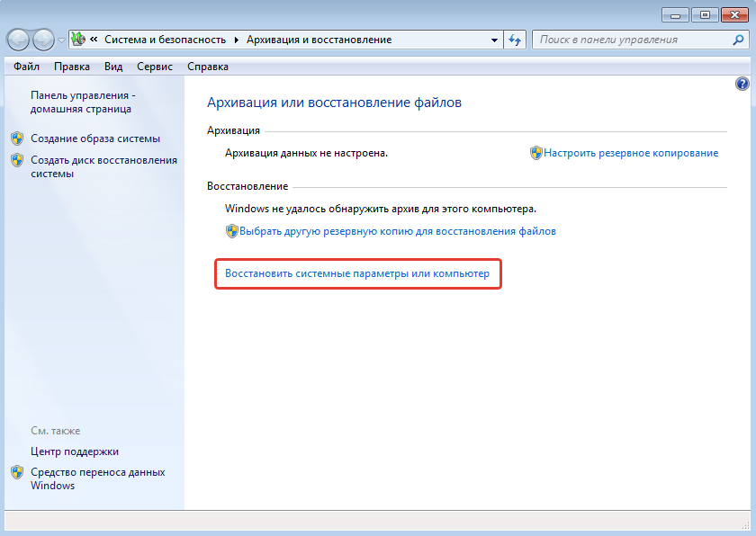The height and width of the screenshot is (536, 756).
Task: Click the resize grip in status bar corner
Action: click(745, 525)
